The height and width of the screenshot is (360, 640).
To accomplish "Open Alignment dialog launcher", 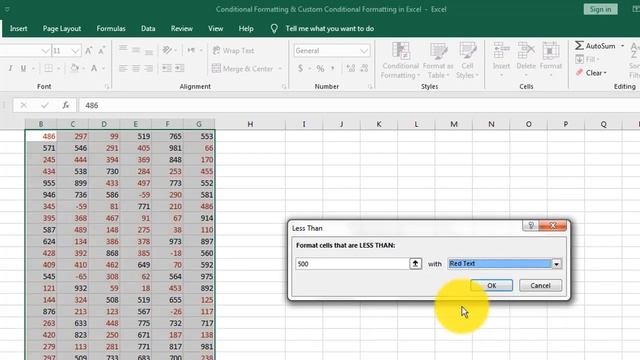I will [x=284, y=87].
